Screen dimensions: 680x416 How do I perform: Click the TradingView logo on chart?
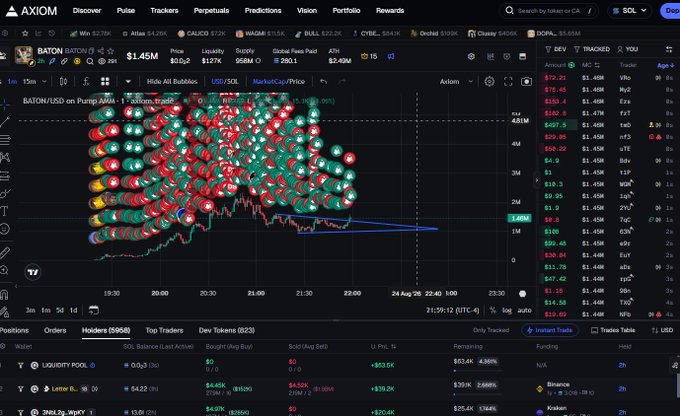point(33,272)
